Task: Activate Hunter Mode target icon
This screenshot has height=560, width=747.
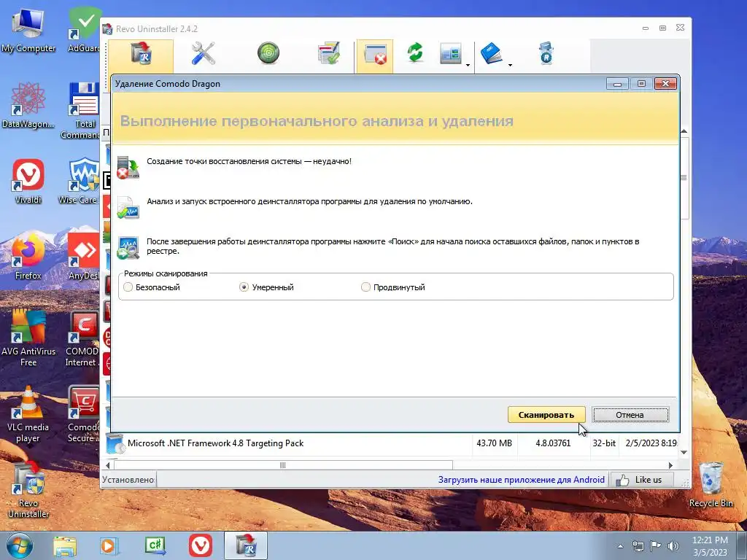Action: click(x=268, y=52)
